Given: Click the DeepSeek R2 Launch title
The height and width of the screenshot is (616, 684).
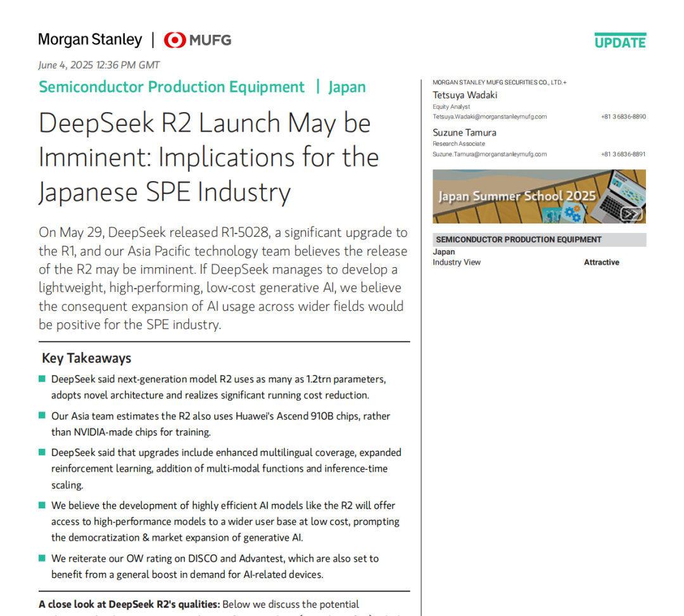Looking at the screenshot, I should [x=208, y=158].
